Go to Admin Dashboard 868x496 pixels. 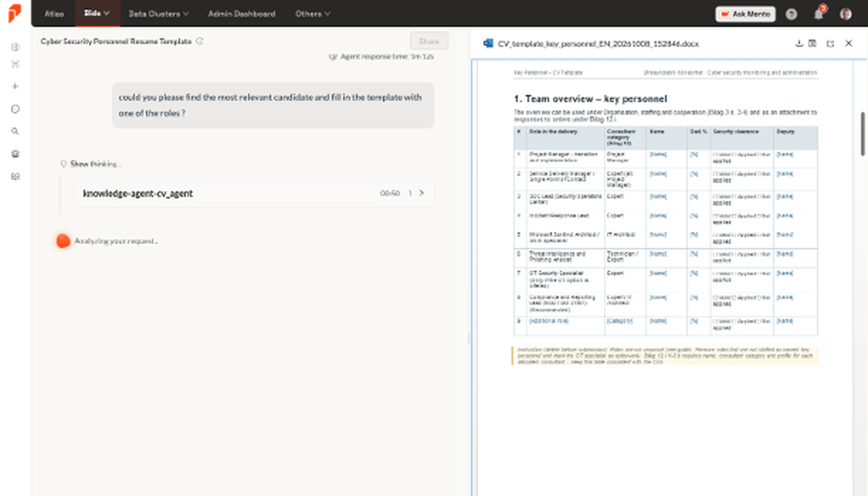242,13
